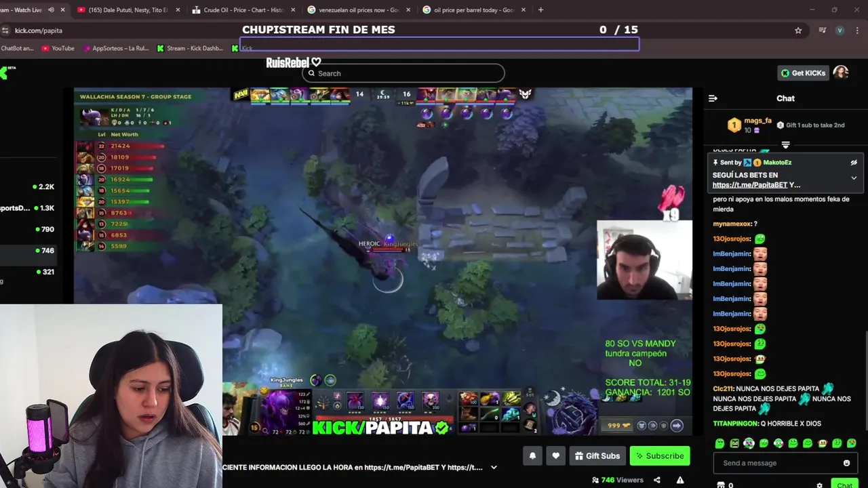The image size is (868, 488).
Task: Select sidebar channel with 321 viewers
Action: pos(28,272)
